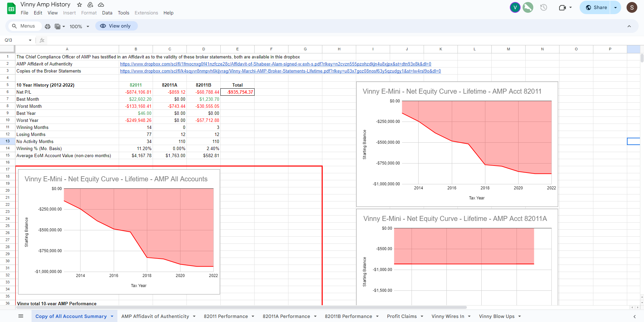644x322 pixels.
Task: Click the document title Vinny Amp History
Action: 45,4
